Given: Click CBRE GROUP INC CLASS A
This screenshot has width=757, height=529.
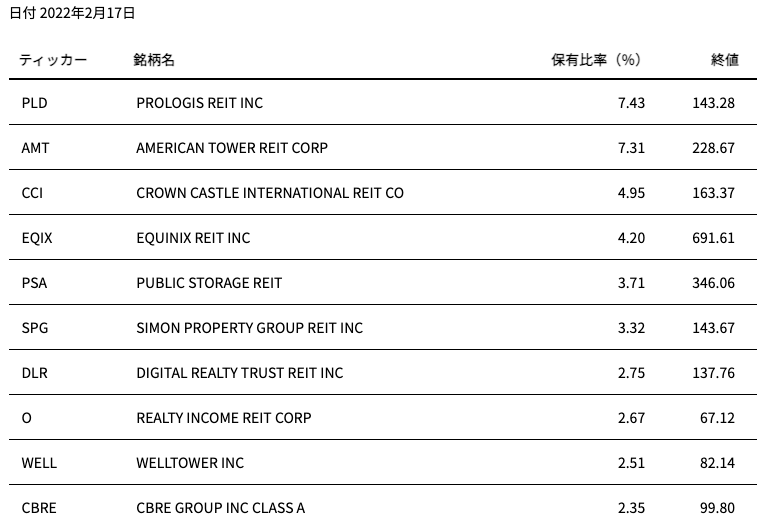Looking at the screenshot, I should click(x=221, y=508).
